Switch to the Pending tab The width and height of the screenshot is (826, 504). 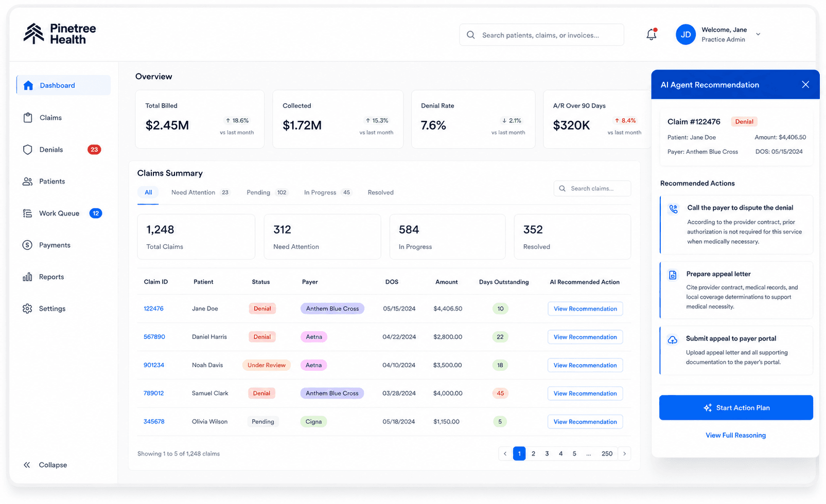click(267, 192)
